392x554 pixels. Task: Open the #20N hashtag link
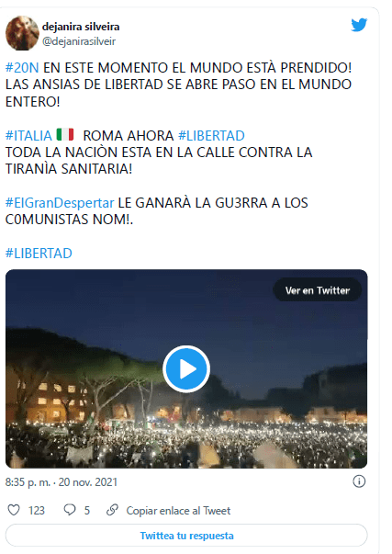[22, 67]
